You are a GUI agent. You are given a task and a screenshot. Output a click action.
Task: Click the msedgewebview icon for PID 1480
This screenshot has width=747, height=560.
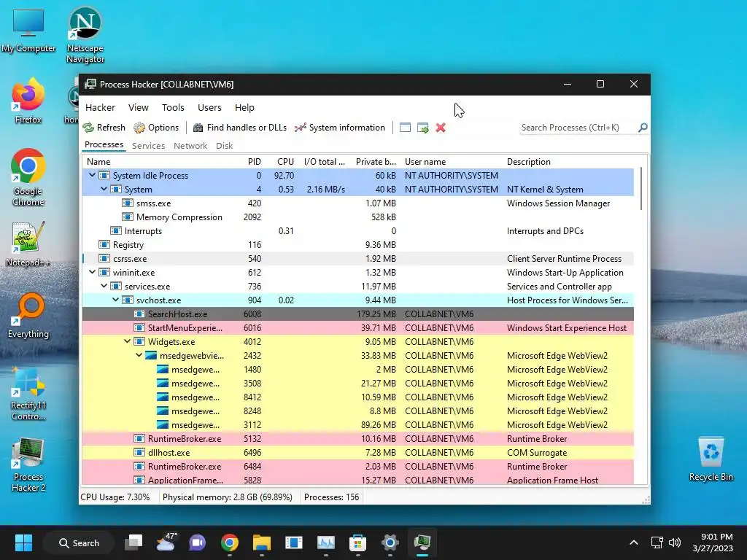coord(163,370)
